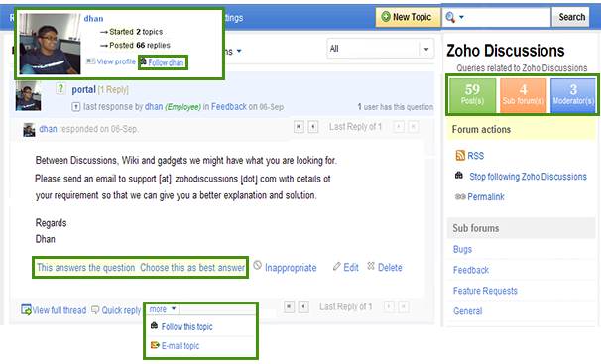Choose this as best answer link

192,268
